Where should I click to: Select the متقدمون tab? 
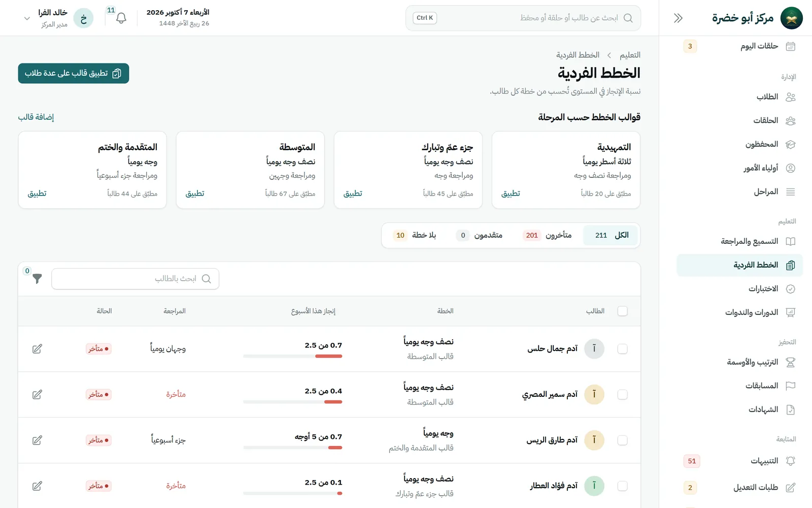pyautogui.click(x=480, y=235)
